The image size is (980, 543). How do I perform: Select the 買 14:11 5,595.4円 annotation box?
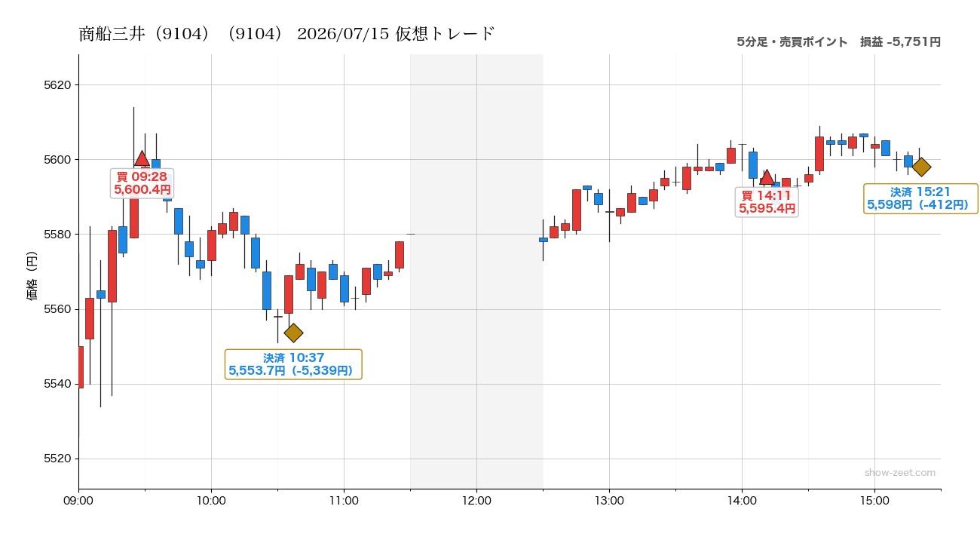tap(767, 202)
